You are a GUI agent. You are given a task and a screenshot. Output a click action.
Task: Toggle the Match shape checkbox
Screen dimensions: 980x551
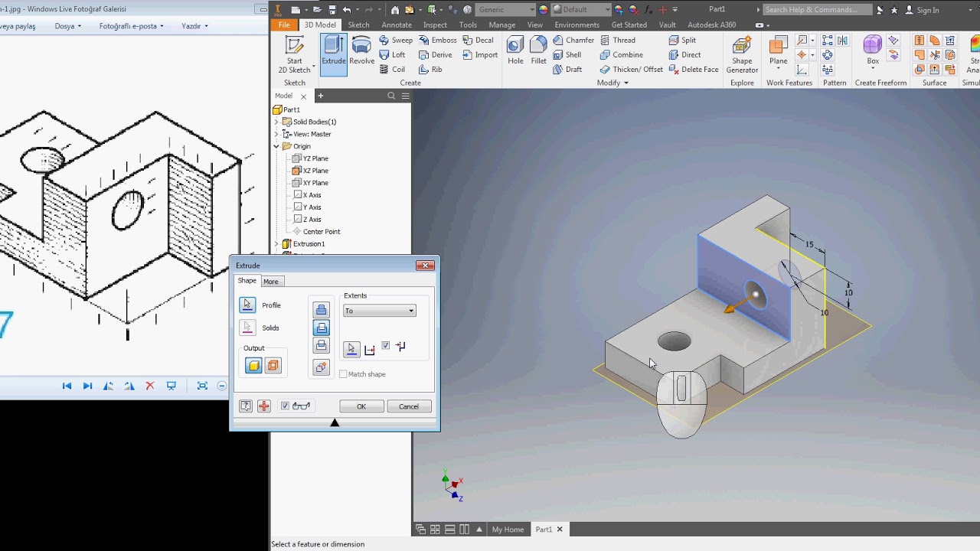pos(343,374)
